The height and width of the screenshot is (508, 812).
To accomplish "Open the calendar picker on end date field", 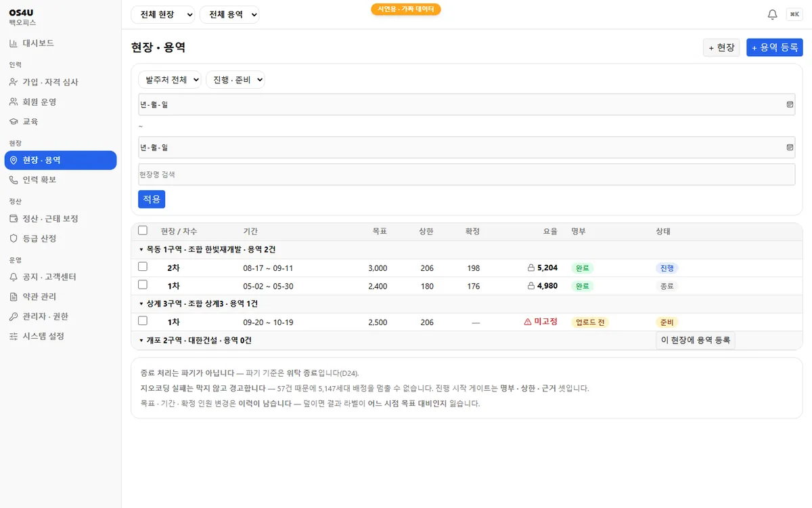I will (790, 147).
